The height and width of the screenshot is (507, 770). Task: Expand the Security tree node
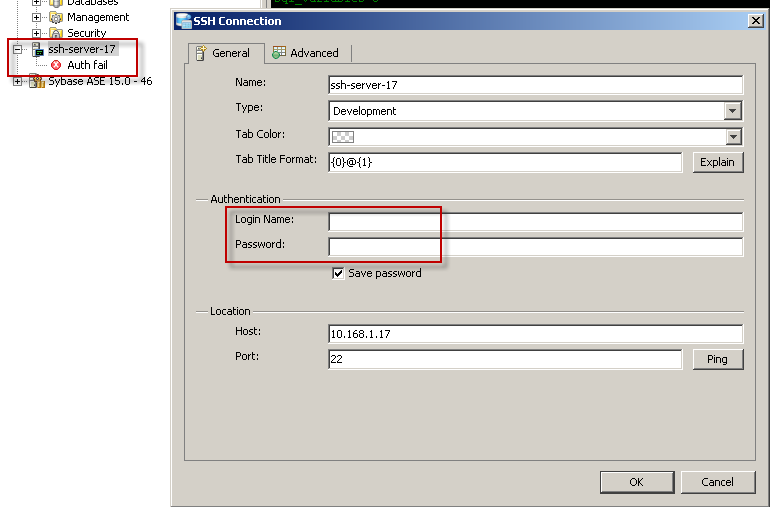coord(36,33)
